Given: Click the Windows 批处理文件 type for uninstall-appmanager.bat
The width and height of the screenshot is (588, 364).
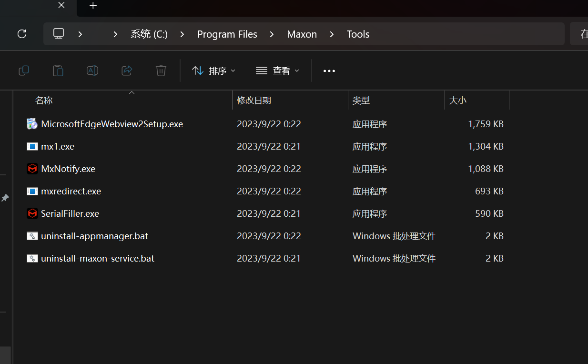Looking at the screenshot, I should [394, 236].
